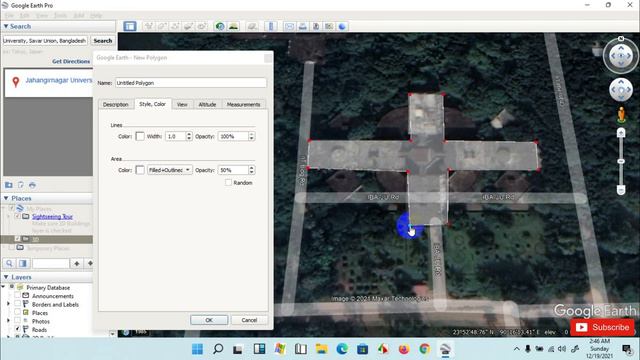Toggle the sidebar button in the toolbar
The image size is (640, 360).
(130, 26)
